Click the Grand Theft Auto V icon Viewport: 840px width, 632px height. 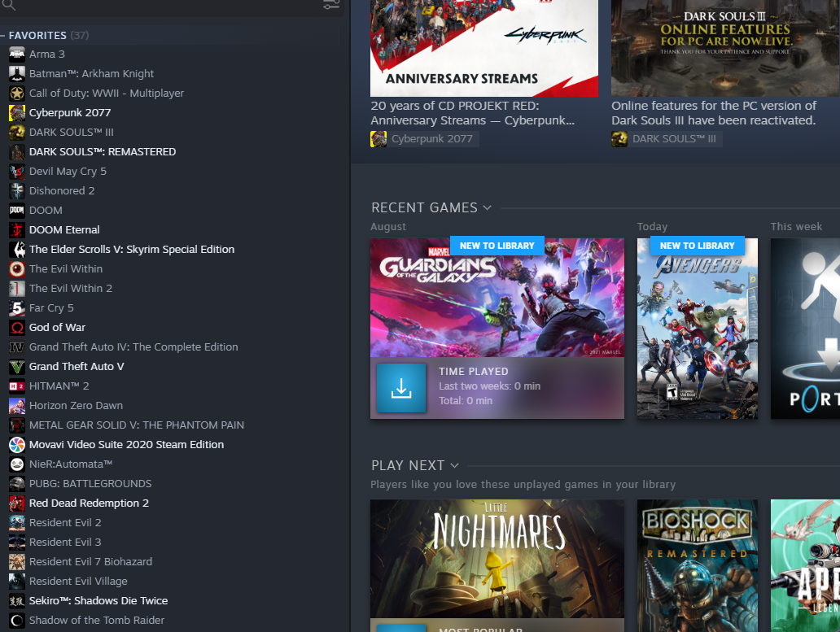(x=16, y=367)
